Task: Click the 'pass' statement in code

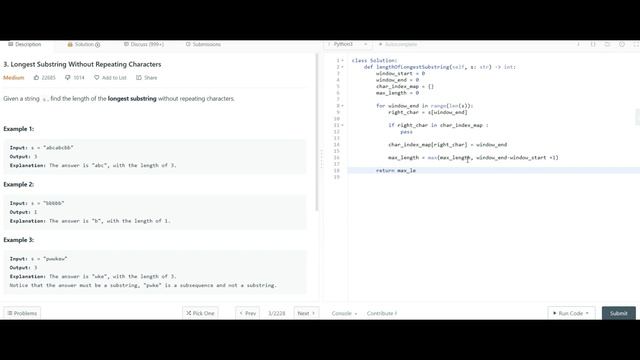Action: [x=406, y=132]
